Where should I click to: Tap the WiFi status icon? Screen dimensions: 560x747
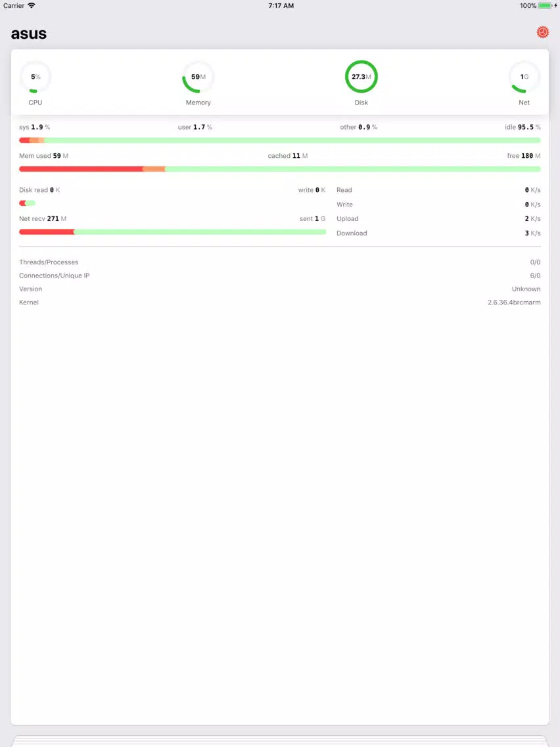pos(32,6)
